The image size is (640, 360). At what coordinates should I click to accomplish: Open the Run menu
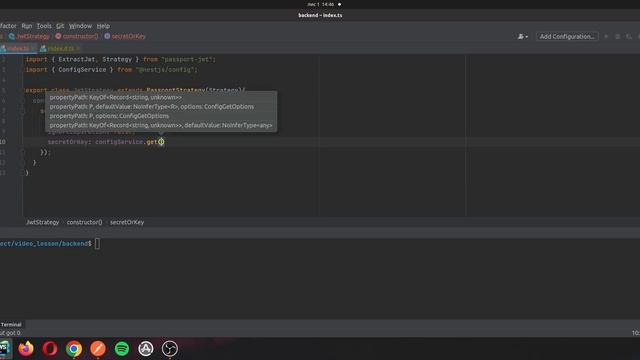[27, 26]
